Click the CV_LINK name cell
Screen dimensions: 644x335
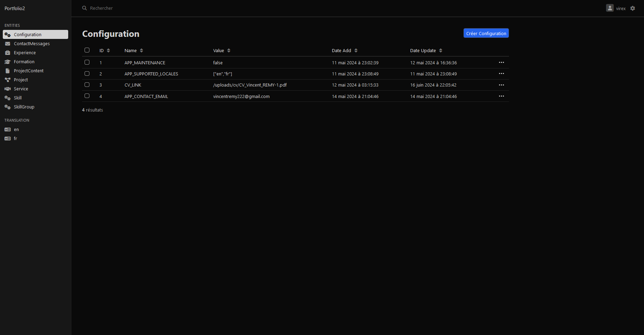point(133,85)
